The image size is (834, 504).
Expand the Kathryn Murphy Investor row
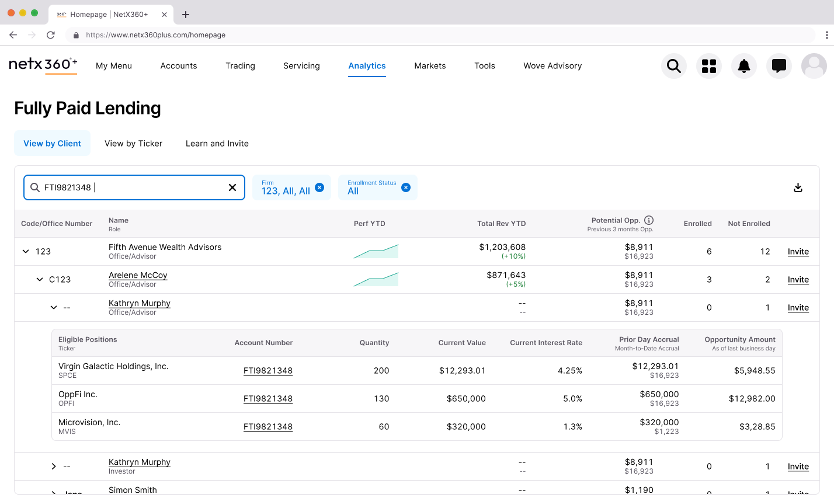click(54, 467)
